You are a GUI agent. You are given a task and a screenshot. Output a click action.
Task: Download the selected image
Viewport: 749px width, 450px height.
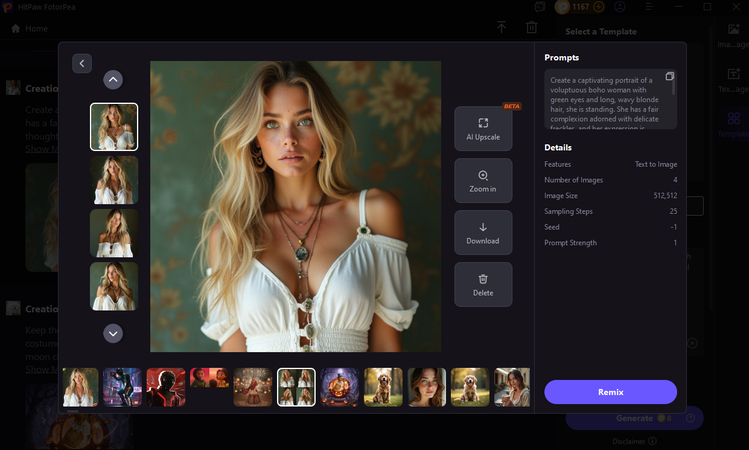coord(483,233)
